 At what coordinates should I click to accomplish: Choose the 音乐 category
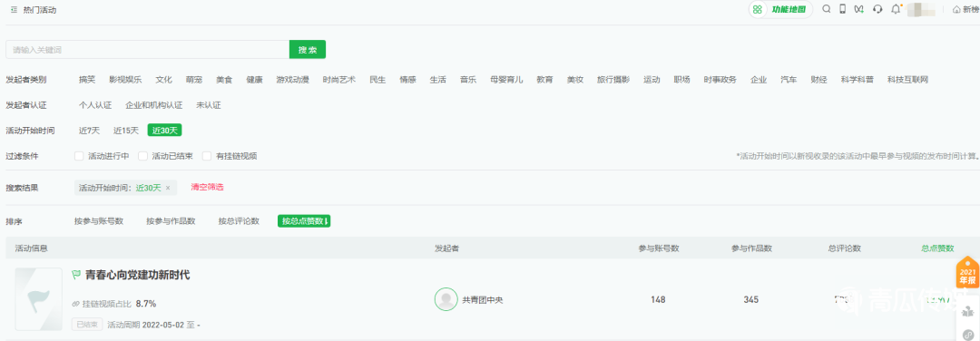pyautogui.click(x=468, y=80)
